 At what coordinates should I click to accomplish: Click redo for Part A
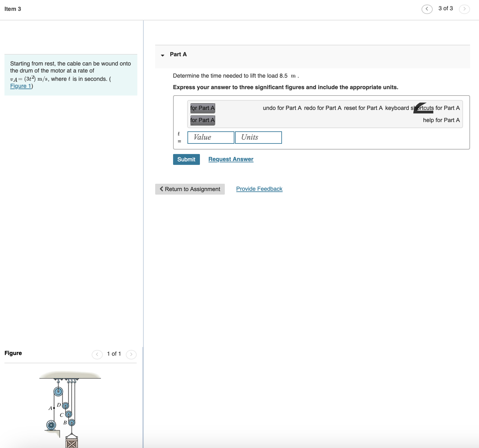coord(323,108)
